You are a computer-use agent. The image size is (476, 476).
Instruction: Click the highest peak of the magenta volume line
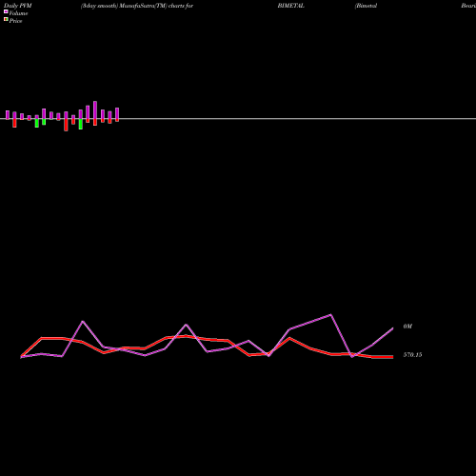[x=331, y=315]
